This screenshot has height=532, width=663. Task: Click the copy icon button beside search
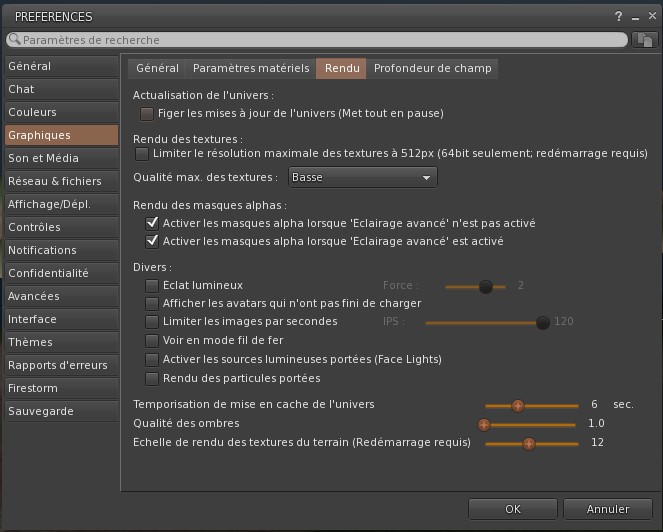tap(645, 40)
